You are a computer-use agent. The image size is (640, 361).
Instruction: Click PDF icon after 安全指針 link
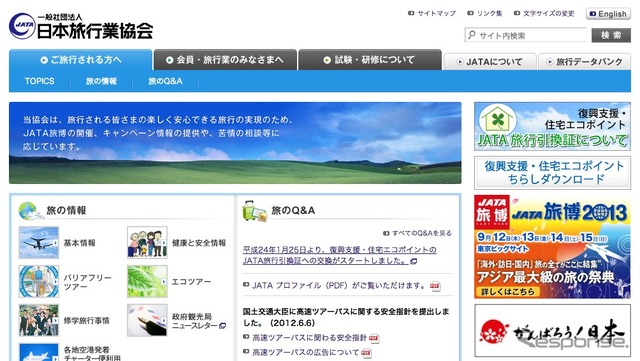pos(374,338)
